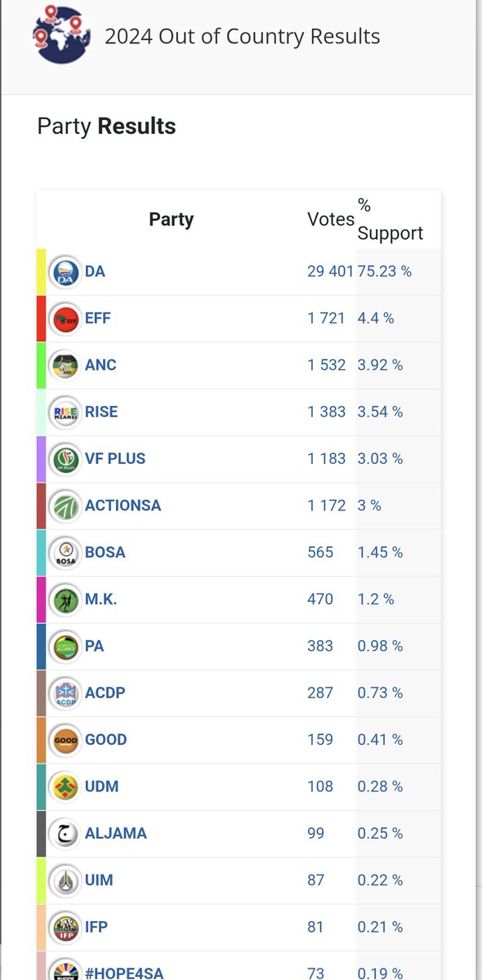Select the BOSA party logo
Viewport: 482px width, 980px height.
tap(65, 553)
